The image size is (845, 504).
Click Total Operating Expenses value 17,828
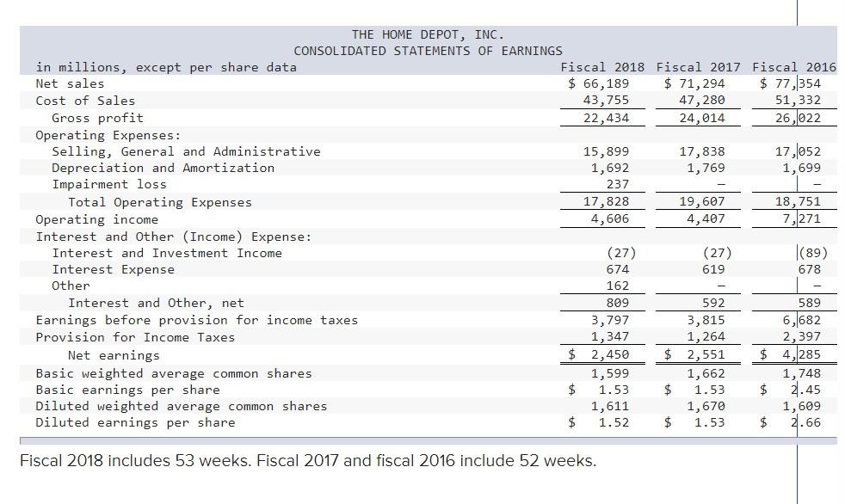click(x=607, y=202)
